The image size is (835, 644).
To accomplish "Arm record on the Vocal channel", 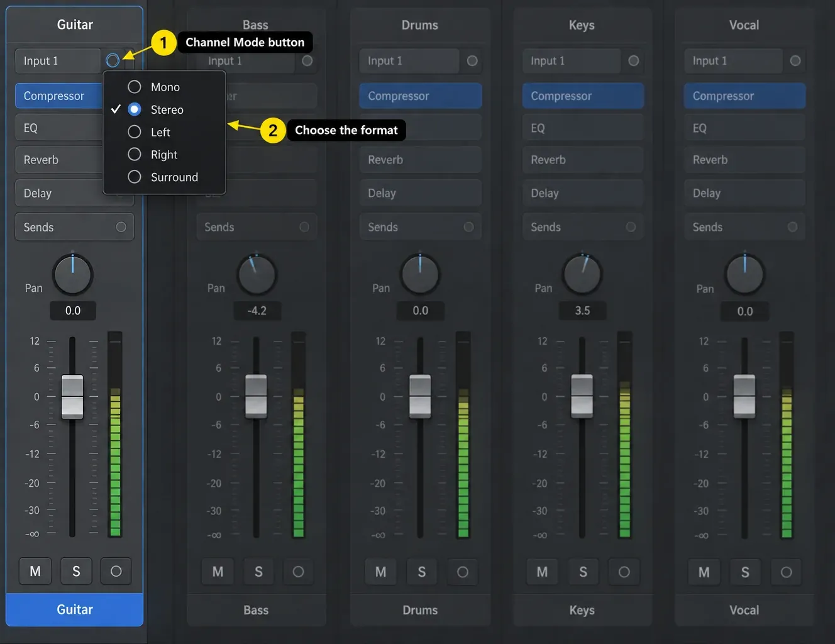I will [x=786, y=572].
